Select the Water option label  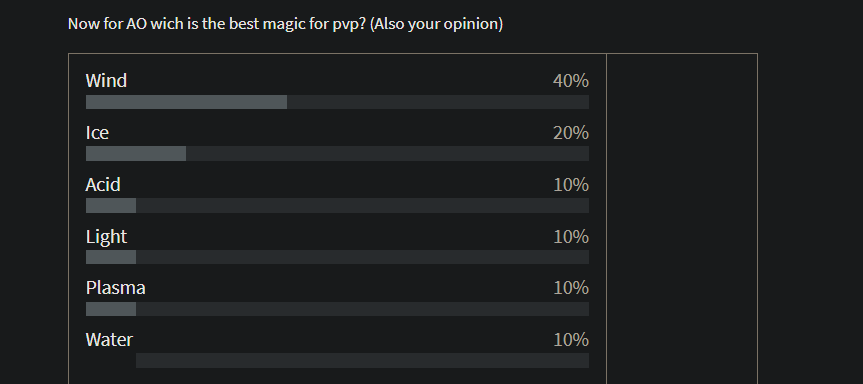[x=110, y=339]
